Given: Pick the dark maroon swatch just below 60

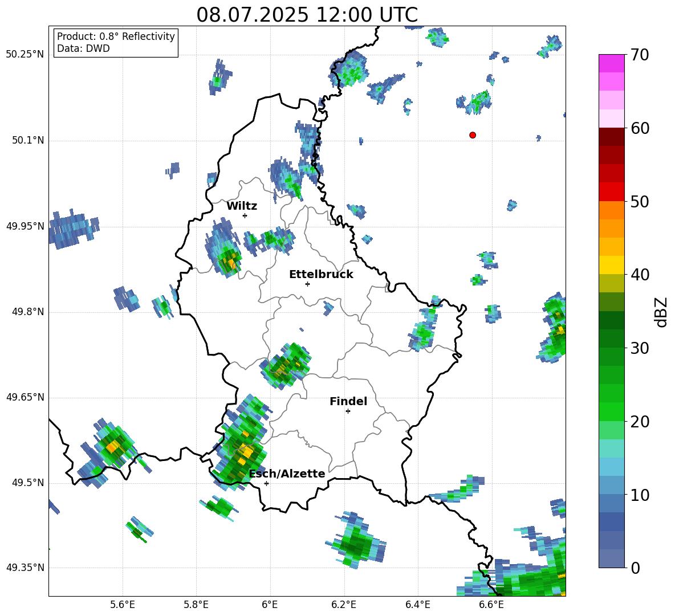Looking at the screenshot, I should (x=611, y=137).
